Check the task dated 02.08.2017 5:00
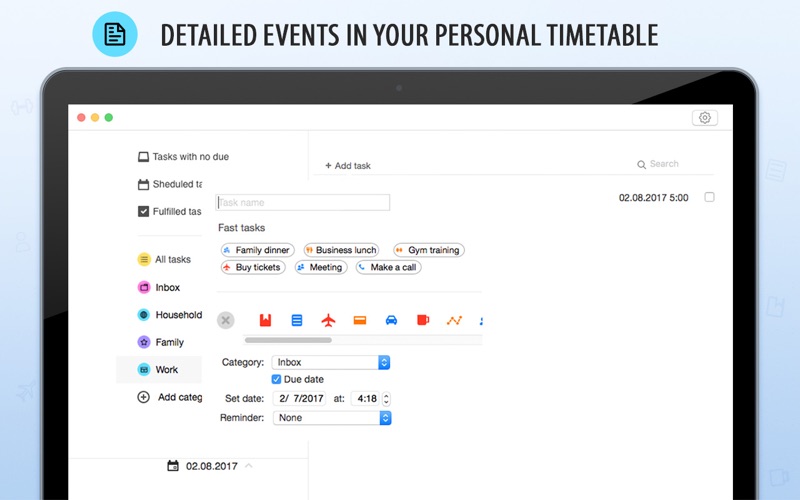The image size is (800, 500). coord(709,197)
